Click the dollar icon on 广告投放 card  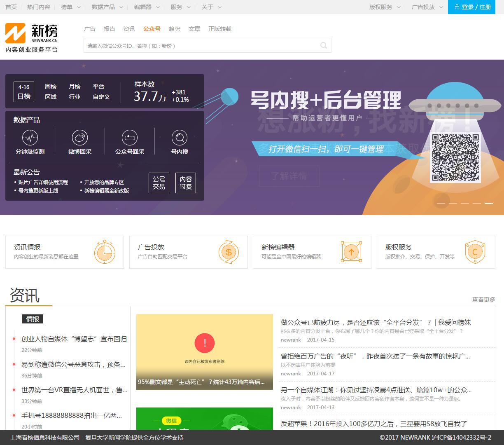coord(229,252)
